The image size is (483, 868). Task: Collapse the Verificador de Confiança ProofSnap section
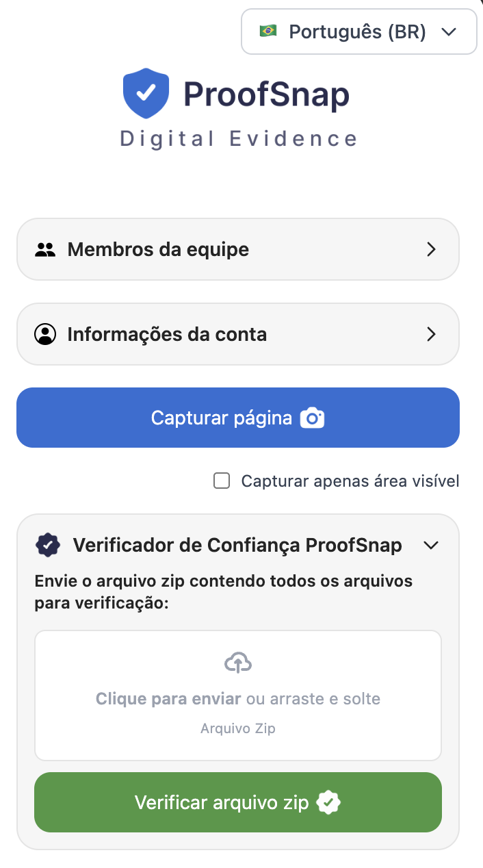pyautogui.click(x=432, y=545)
